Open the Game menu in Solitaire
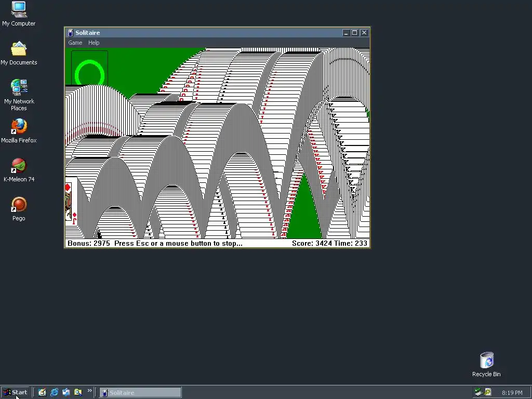The width and height of the screenshot is (532, 399). click(x=75, y=43)
